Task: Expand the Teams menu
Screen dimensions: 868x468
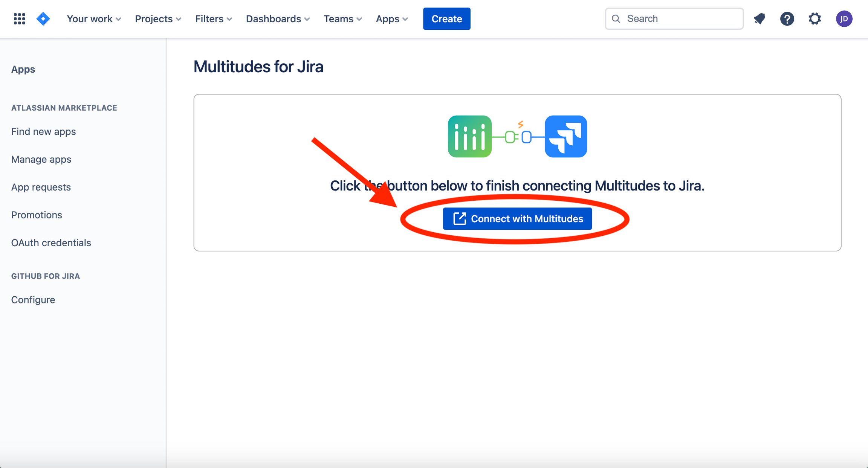Action: click(x=342, y=19)
